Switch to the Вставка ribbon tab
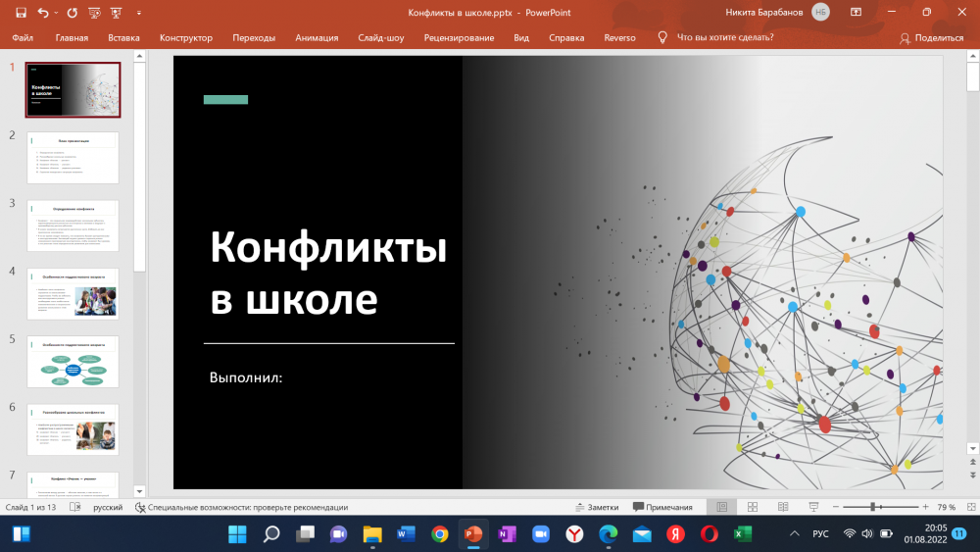Image resolution: width=980 pixels, height=552 pixels. [x=123, y=37]
